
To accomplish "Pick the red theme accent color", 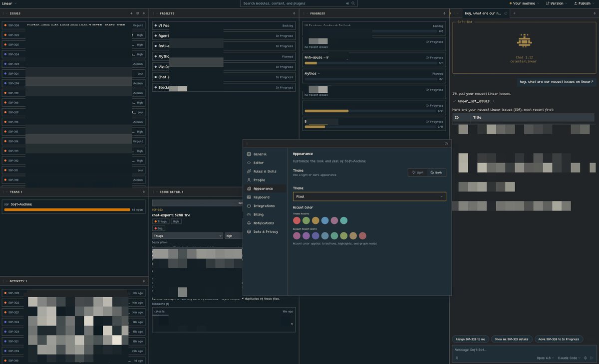I will [x=297, y=220].
